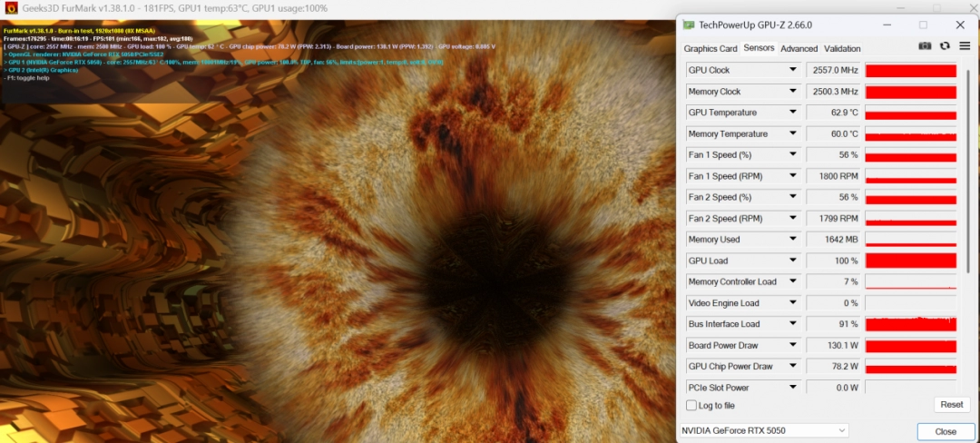Click the GPU Chip Power Draw 78.2 W value
The height and width of the screenshot is (443, 980).
point(834,367)
